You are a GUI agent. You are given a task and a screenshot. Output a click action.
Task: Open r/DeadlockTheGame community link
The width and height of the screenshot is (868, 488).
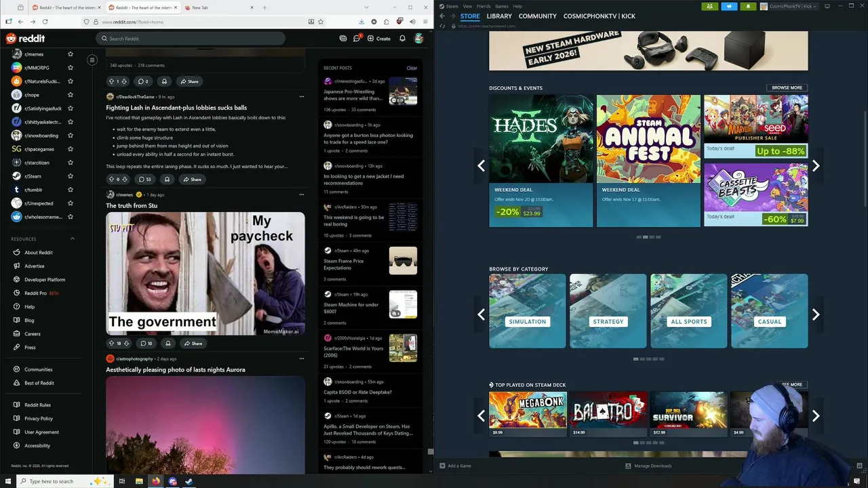point(135,97)
